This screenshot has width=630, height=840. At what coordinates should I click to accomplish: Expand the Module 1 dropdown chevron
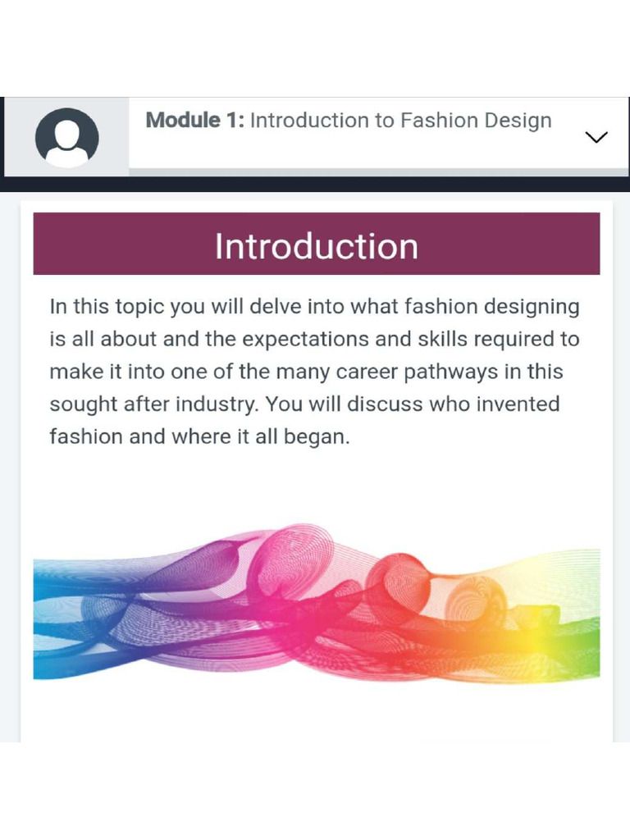click(x=596, y=137)
